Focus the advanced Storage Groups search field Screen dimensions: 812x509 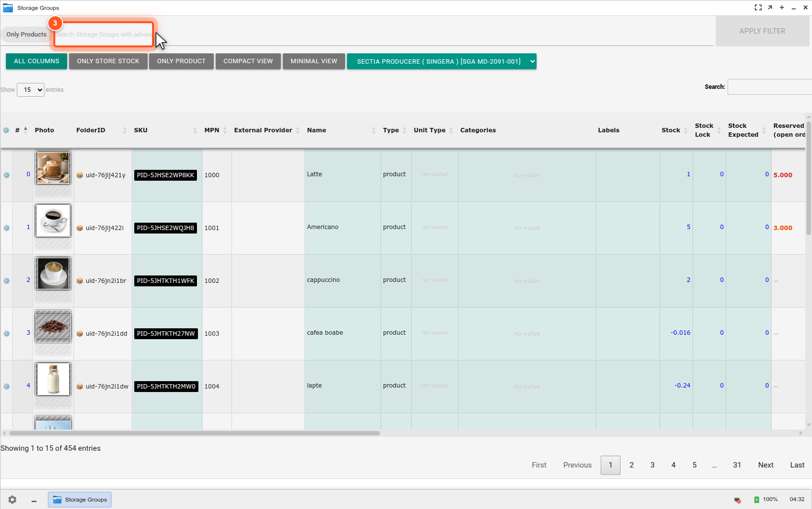point(383,35)
